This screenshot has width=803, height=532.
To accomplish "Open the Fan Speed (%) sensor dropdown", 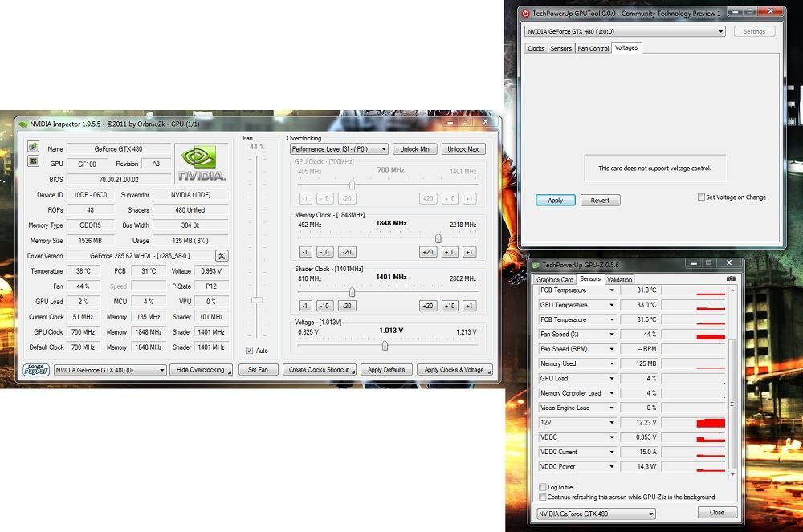I will pyautogui.click(x=611, y=334).
